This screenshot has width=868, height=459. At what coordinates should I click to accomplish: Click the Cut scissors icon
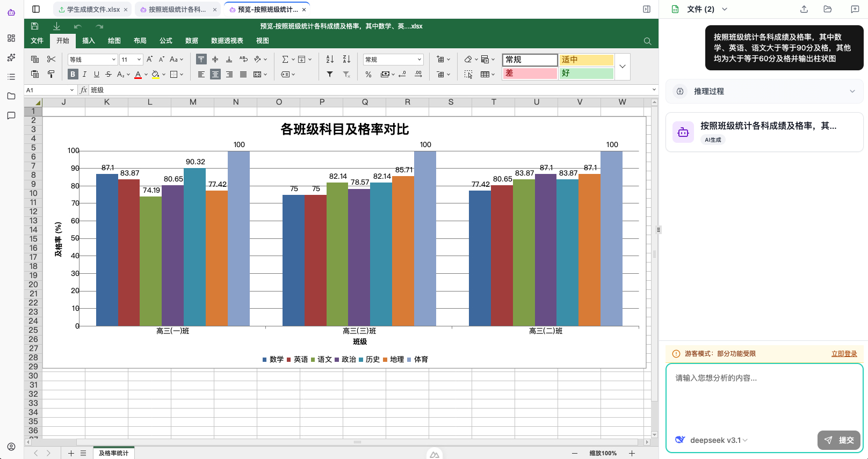point(51,59)
